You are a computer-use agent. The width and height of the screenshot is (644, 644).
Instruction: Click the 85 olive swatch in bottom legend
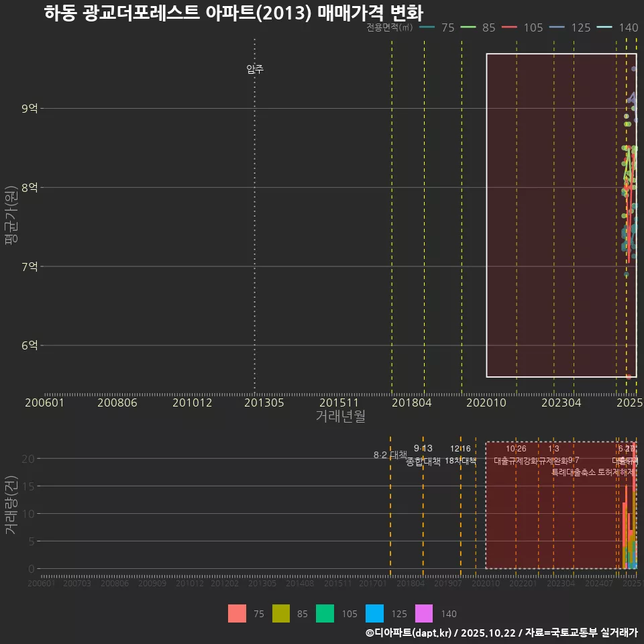(x=281, y=613)
